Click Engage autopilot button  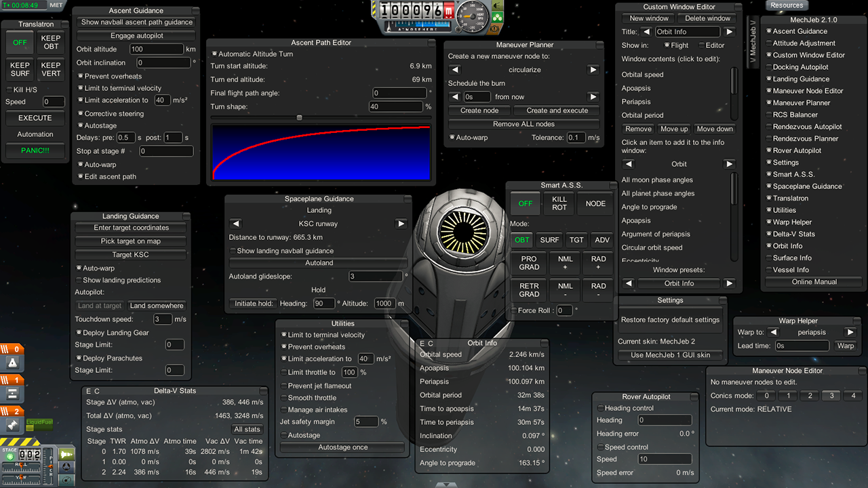tap(137, 36)
